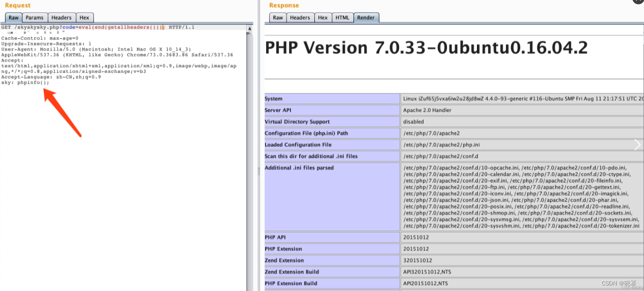Viewport: 644px width, 291px height.
Task: Click the request editor scrollbar up arrow
Action: (x=249, y=29)
